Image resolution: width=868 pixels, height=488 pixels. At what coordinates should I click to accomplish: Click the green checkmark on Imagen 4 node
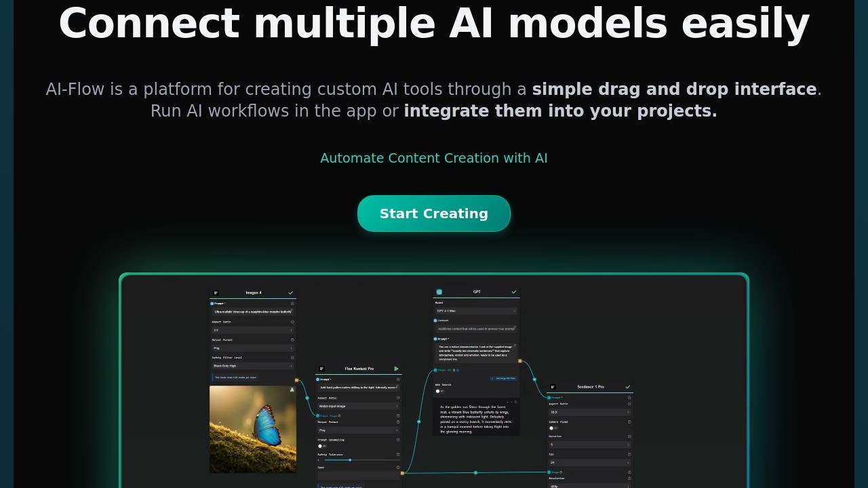[291, 293]
